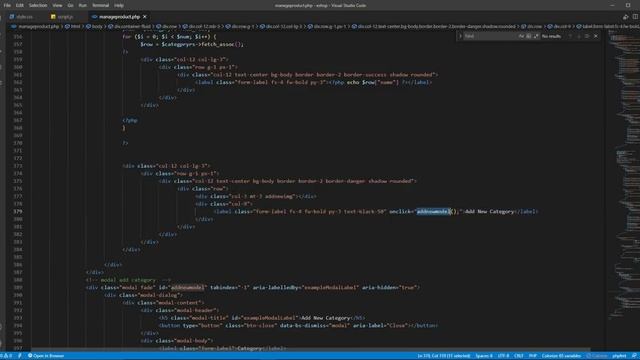Image resolution: width=640 pixels, height=360 pixels.
Task: Toggle Match Case in Find widget
Action: pos(521,36)
